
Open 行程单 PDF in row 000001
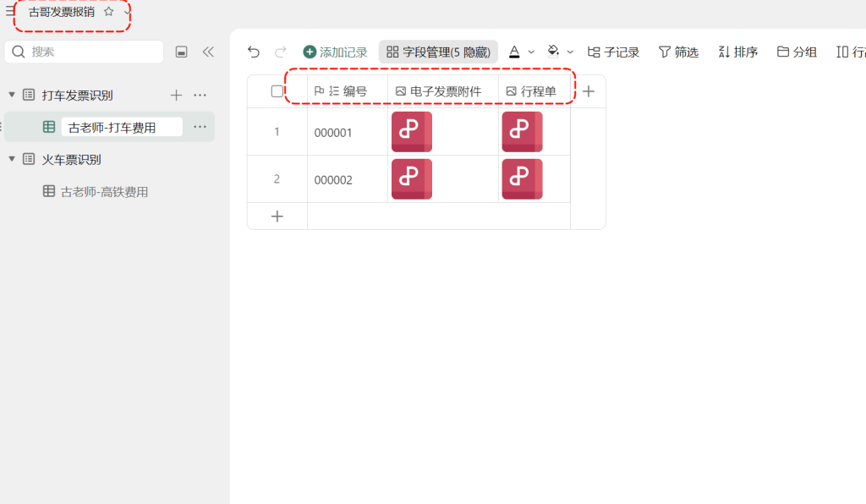pos(522,132)
